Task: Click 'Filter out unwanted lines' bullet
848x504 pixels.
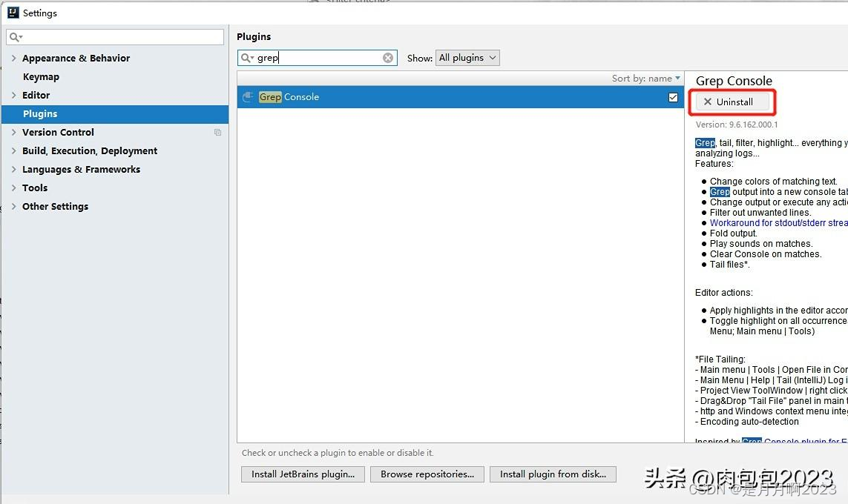Action: 760,212
